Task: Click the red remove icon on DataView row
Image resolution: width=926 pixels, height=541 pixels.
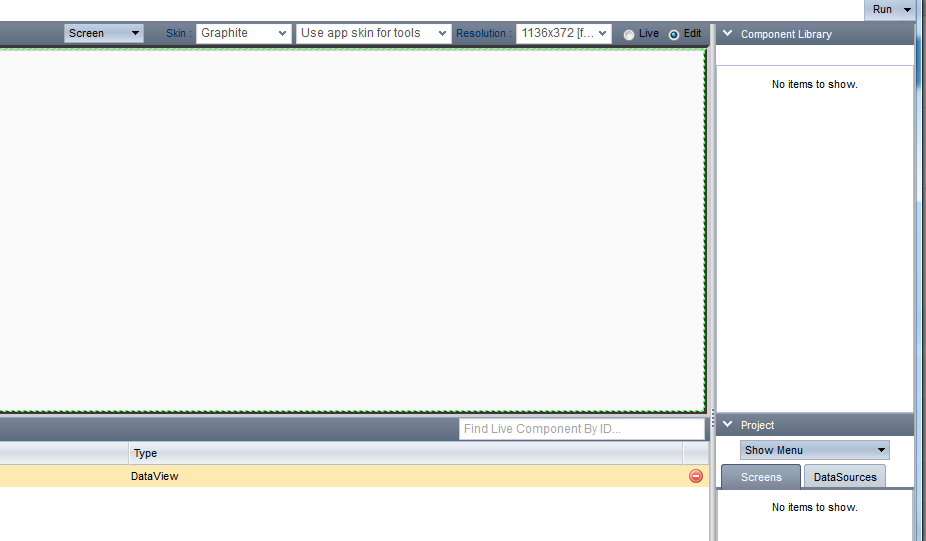Action: (696, 477)
